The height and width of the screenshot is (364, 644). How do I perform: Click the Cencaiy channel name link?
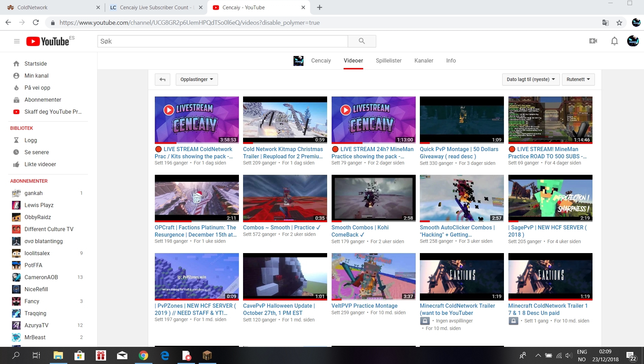pyautogui.click(x=321, y=61)
